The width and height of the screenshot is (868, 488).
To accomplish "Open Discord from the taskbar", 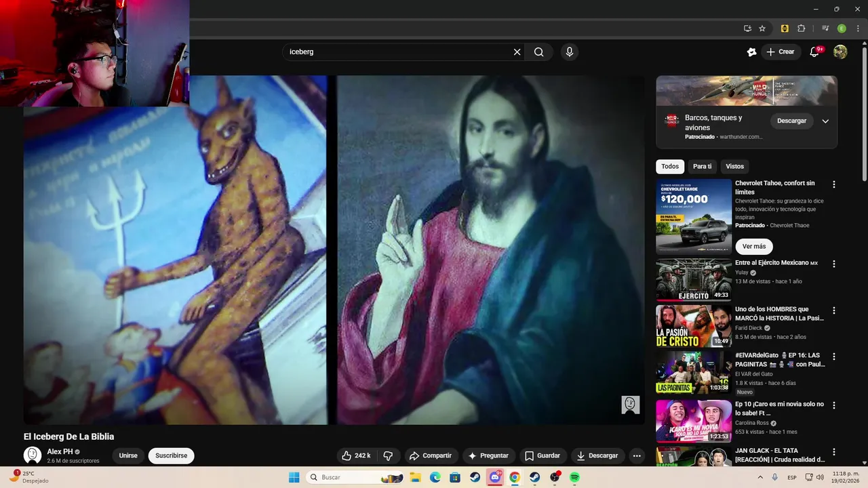I will pyautogui.click(x=495, y=477).
